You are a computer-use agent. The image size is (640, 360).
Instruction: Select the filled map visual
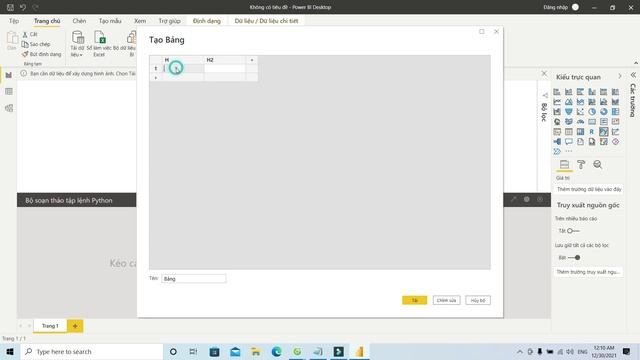(569, 122)
